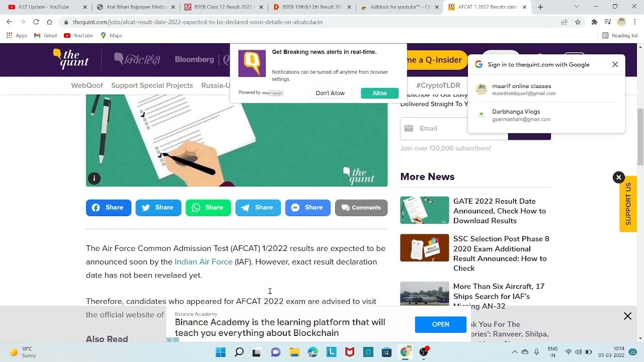Open the Chat icon in taskbar
Viewport: 644px width, 362px height.
275,352
